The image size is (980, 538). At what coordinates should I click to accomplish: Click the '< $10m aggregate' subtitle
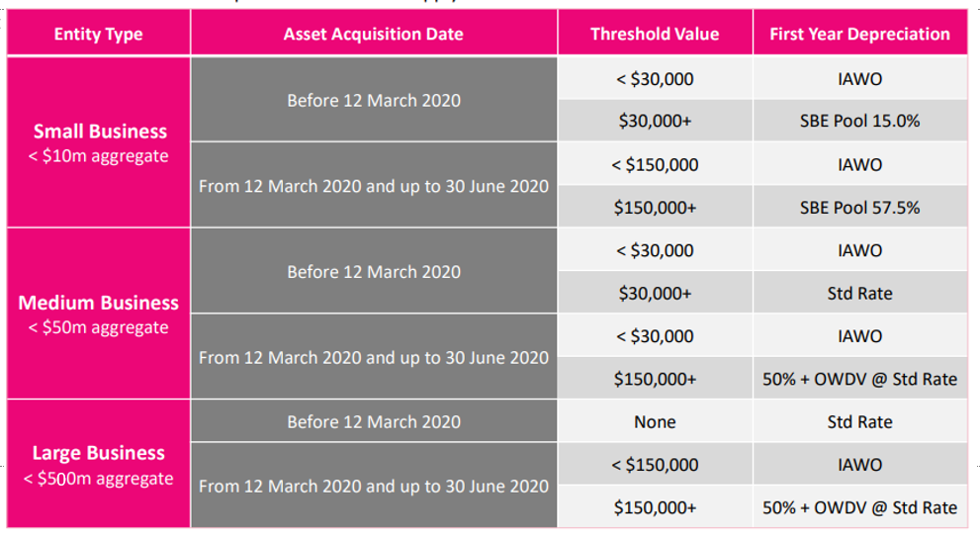point(98,156)
